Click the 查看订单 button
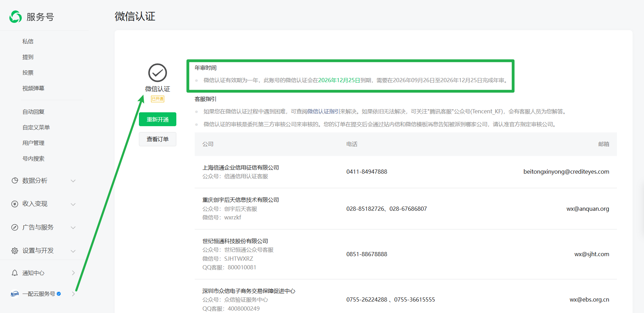Image resolution: width=644 pixels, height=313 pixels. (158, 139)
